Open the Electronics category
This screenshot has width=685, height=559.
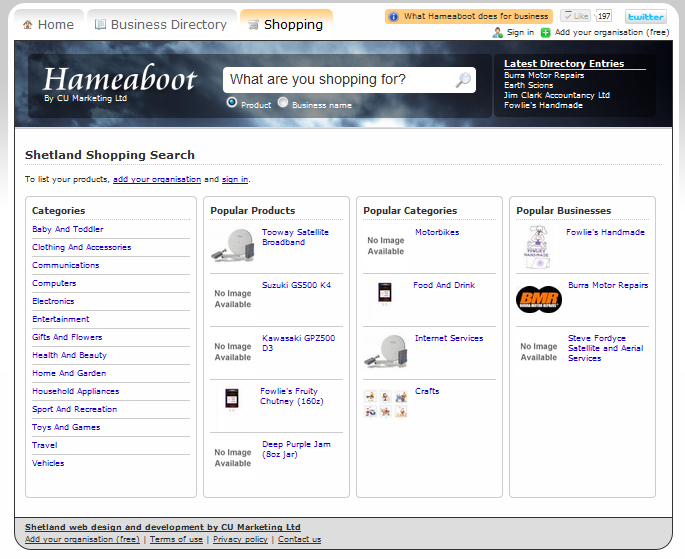point(53,301)
